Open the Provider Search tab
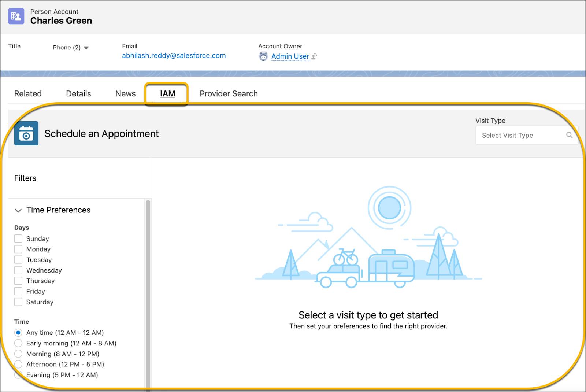This screenshot has height=392, width=586. point(228,93)
